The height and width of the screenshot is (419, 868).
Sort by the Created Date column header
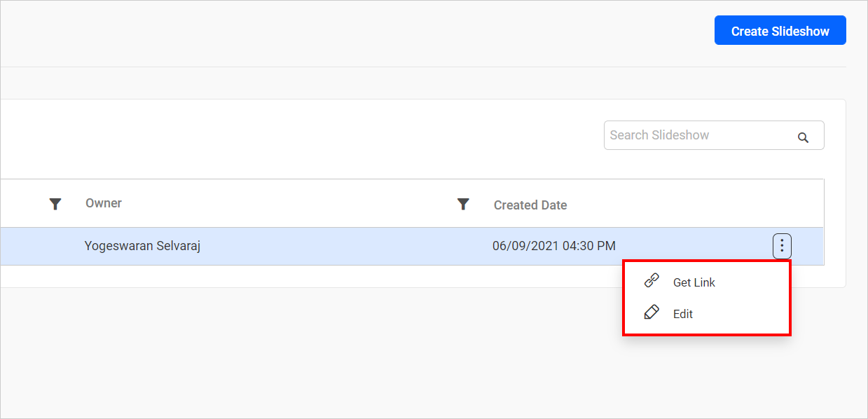coord(530,205)
